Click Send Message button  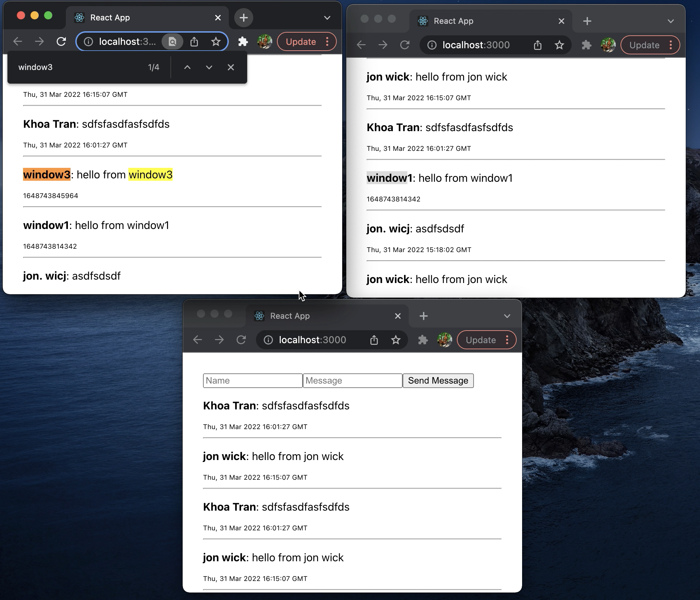[x=438, y=381]
